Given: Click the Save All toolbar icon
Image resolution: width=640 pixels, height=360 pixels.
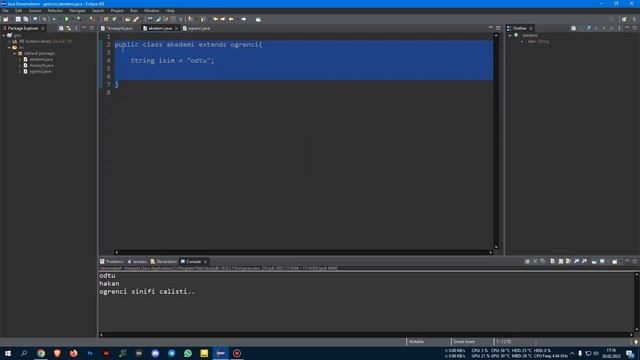Looking at the screenshot, I should tap(26, 19).
